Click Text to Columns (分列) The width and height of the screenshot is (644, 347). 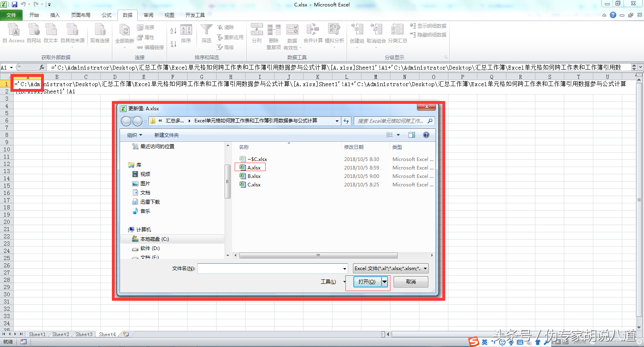click(x=257, y=33)
